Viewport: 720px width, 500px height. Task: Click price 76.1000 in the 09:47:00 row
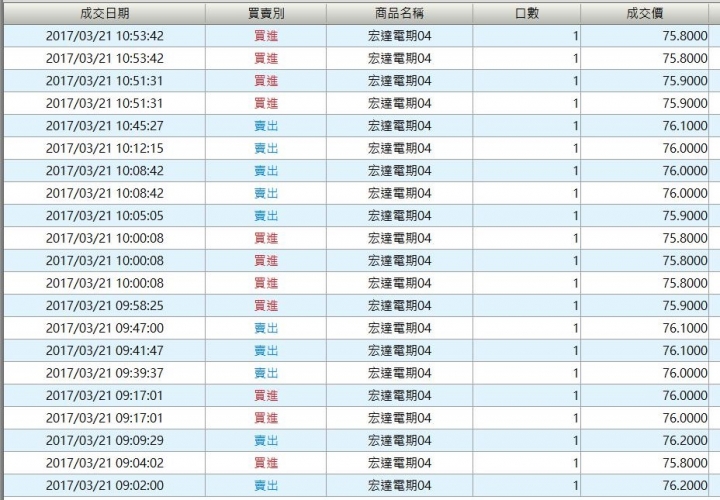685,328
